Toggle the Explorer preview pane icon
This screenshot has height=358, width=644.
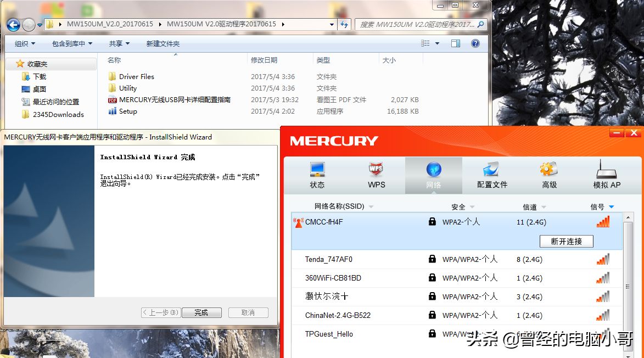456,43
